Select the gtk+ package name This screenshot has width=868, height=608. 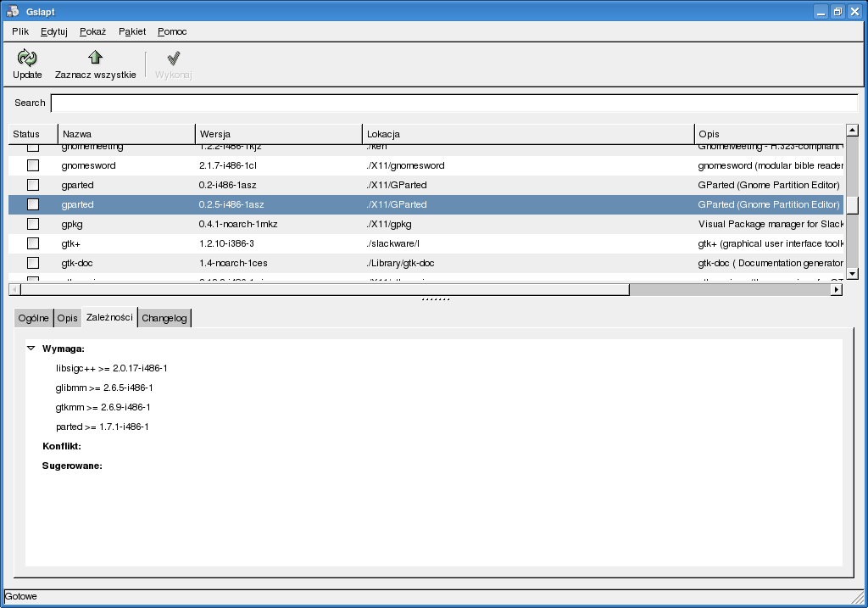click(x=71, y=243)
